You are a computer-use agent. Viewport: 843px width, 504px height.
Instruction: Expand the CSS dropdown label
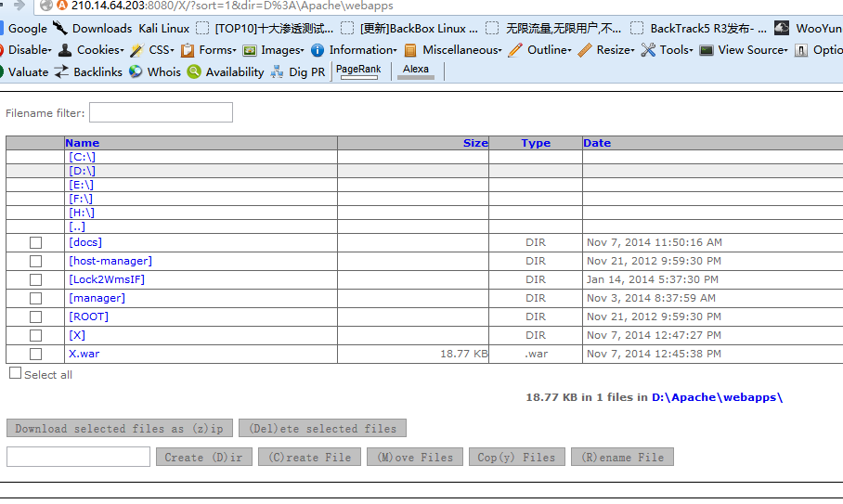coord(162,50)
